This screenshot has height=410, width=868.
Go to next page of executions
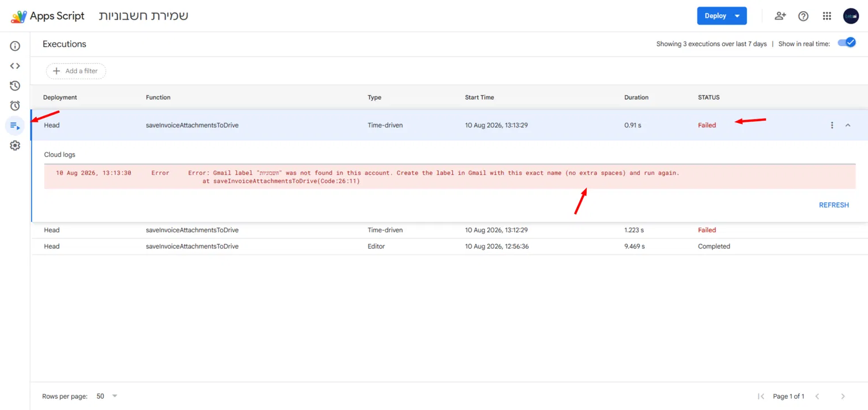pos(843,396)
